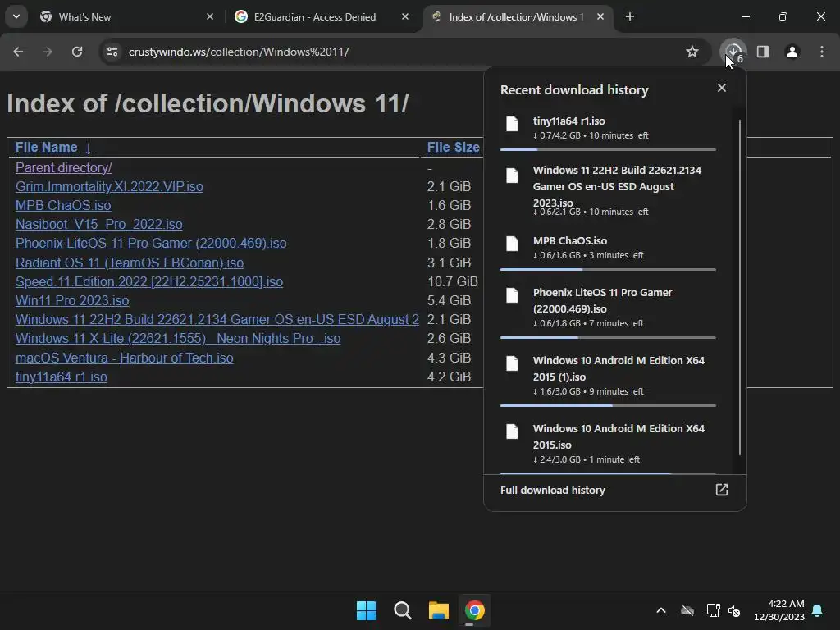Open downloads page via external link icon

click(722, 490)
